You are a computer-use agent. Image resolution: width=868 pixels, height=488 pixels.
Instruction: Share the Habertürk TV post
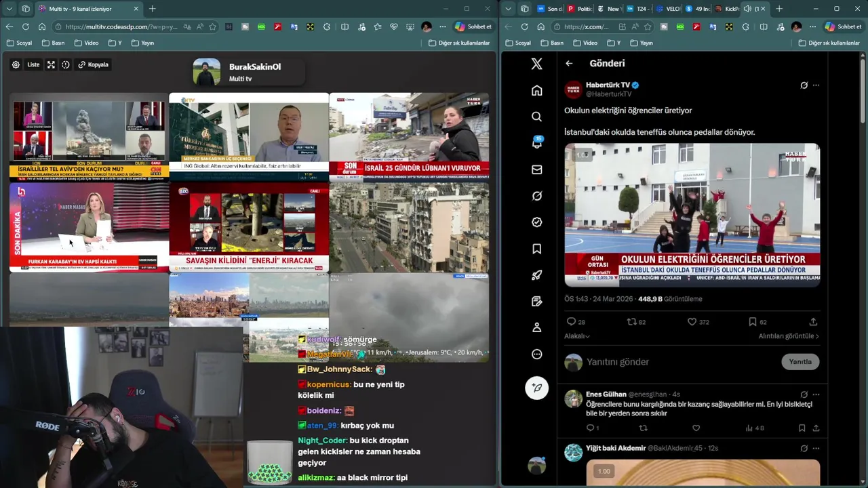[x=813, y=322]
